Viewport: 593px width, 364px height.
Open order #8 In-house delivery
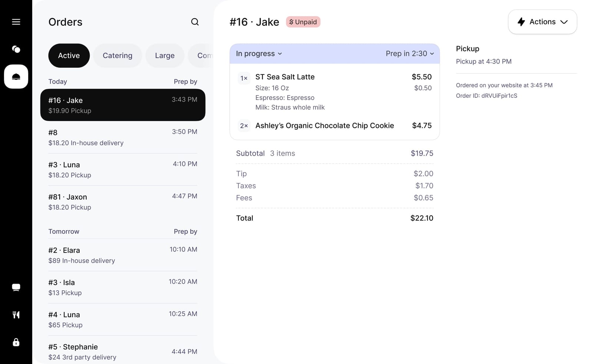click(123, 137)
